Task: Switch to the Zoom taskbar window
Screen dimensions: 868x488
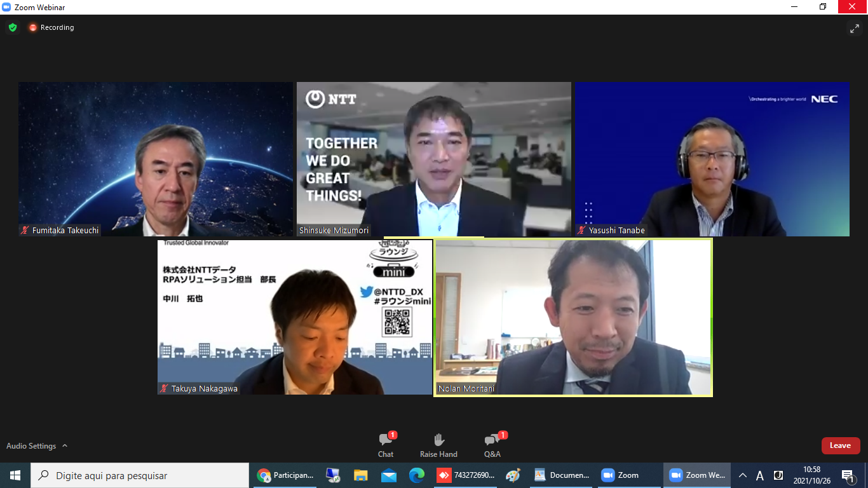Action: pyautogui.click(x=620, y=475)
